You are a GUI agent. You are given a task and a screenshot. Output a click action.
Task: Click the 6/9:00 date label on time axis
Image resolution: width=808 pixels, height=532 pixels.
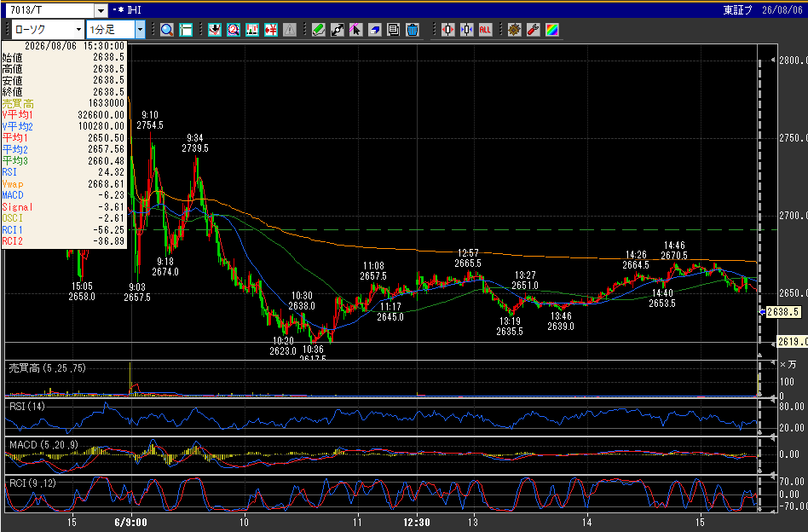[130, 523]
